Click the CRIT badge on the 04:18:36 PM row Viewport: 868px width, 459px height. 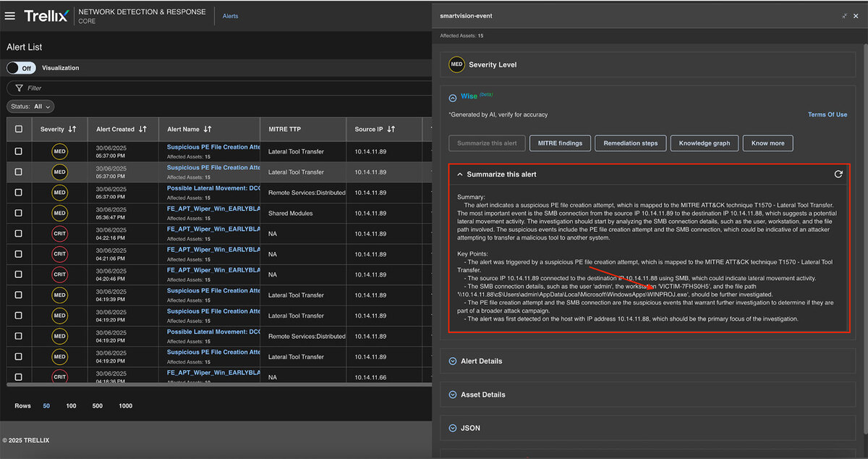pos(60,376)
